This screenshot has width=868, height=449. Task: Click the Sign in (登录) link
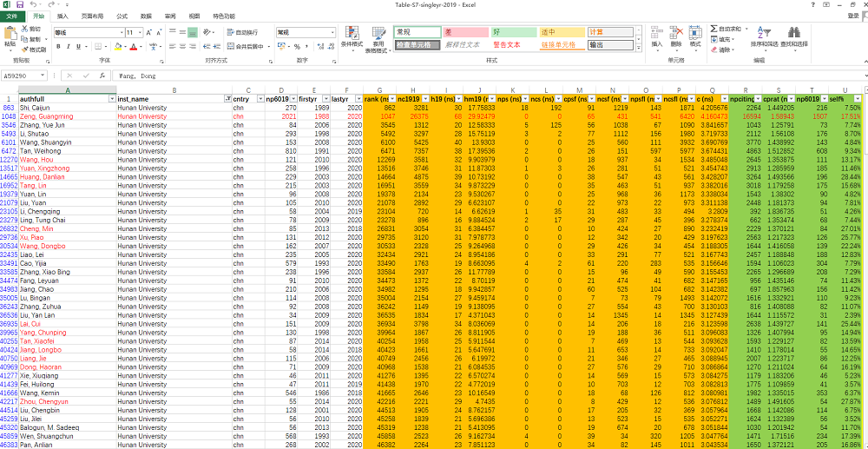coord(855,16)
